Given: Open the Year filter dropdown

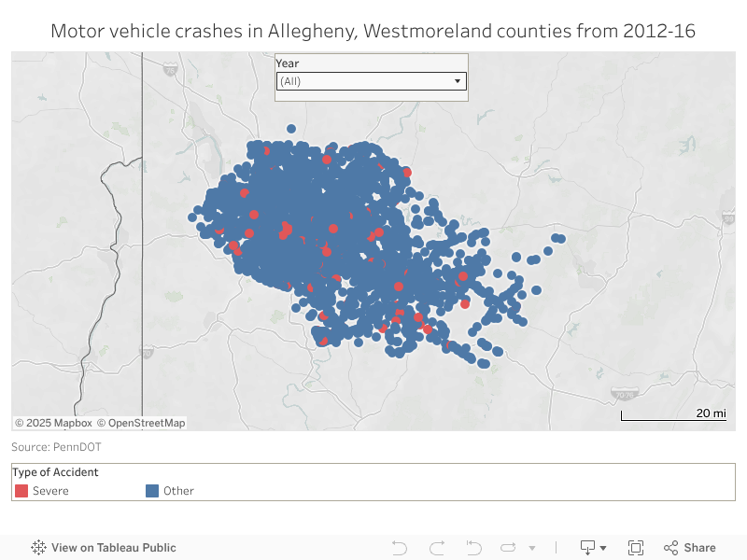Looking at the screenshot, I should click(x=371, y=81).
